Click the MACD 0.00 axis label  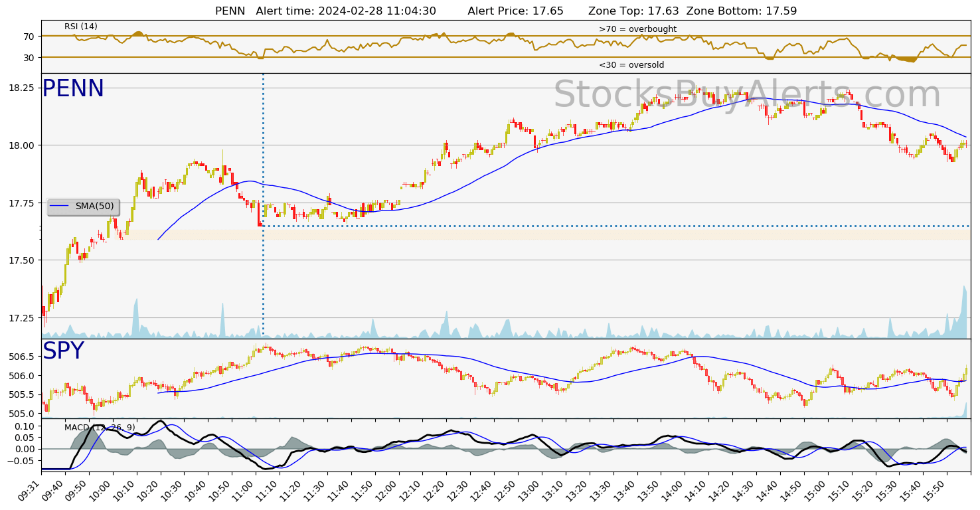pyautogui.click(x=25, y=449)
